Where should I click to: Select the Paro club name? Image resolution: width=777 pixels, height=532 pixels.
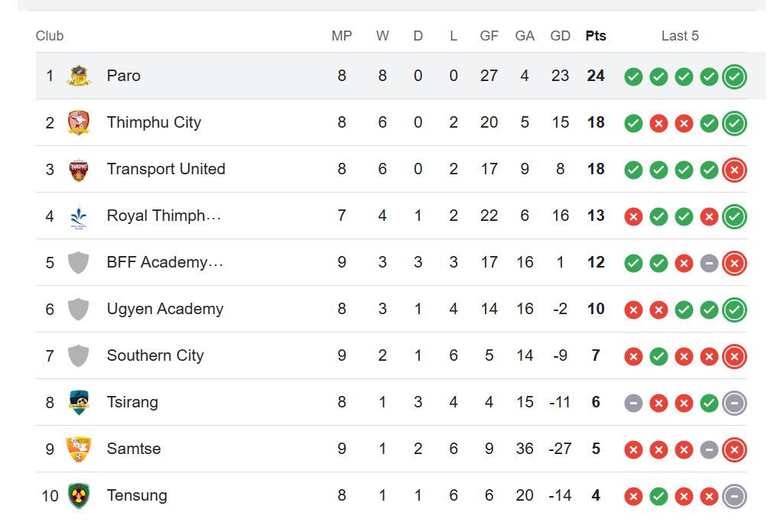click(123, 76)
